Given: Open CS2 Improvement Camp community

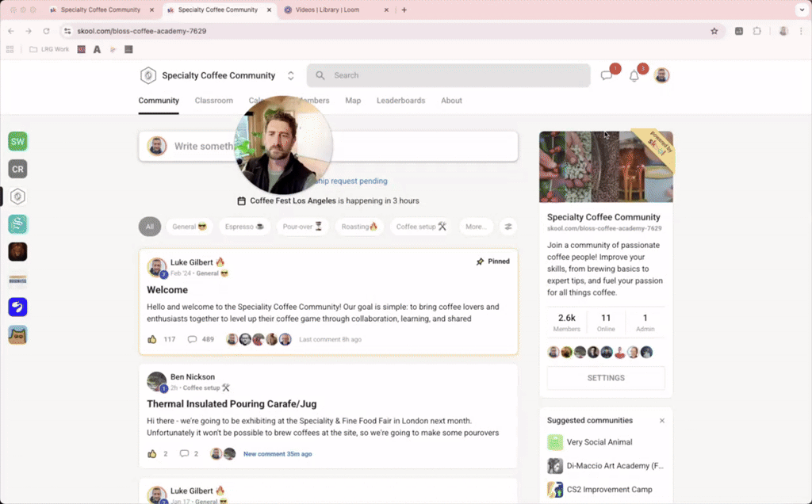Looking at the screenshot, I should (599, 490).
